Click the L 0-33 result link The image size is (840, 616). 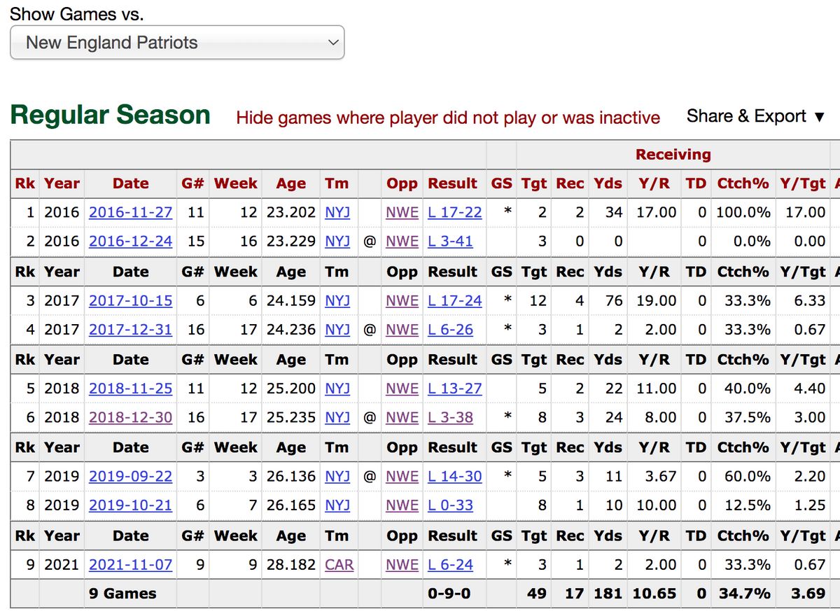[450, 505]
